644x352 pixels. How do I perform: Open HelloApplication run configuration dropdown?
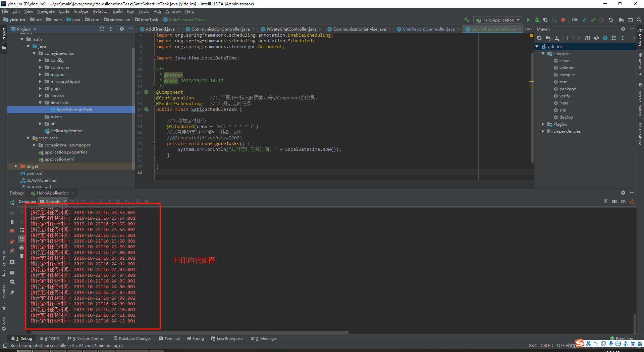tap(498, 20)
